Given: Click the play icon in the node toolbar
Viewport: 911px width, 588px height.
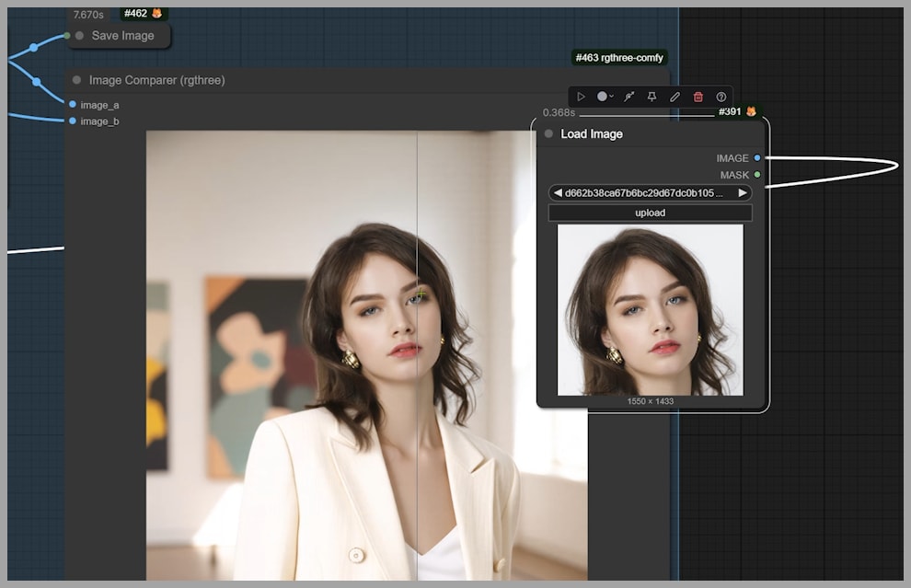Looking at the screenshot, I should pos(582,97).
